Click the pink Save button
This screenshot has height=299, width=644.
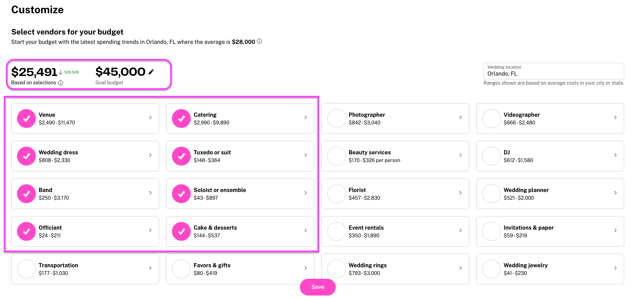point(317,287)
